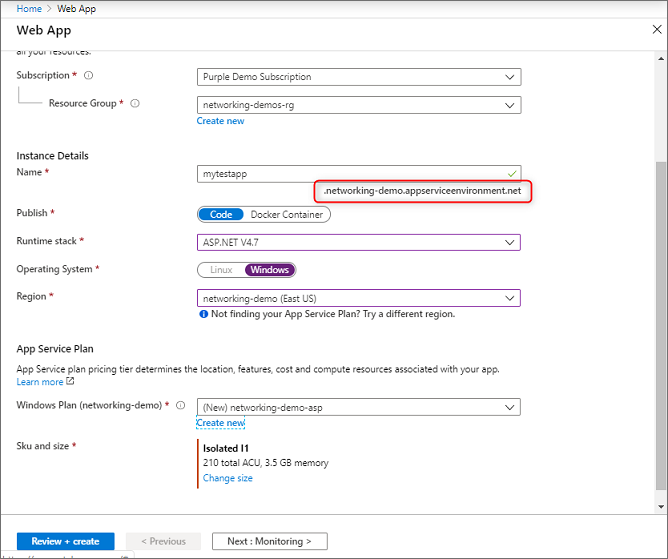Switch Operating System to Linux
The image size is (668, 559).
(221, 270)
